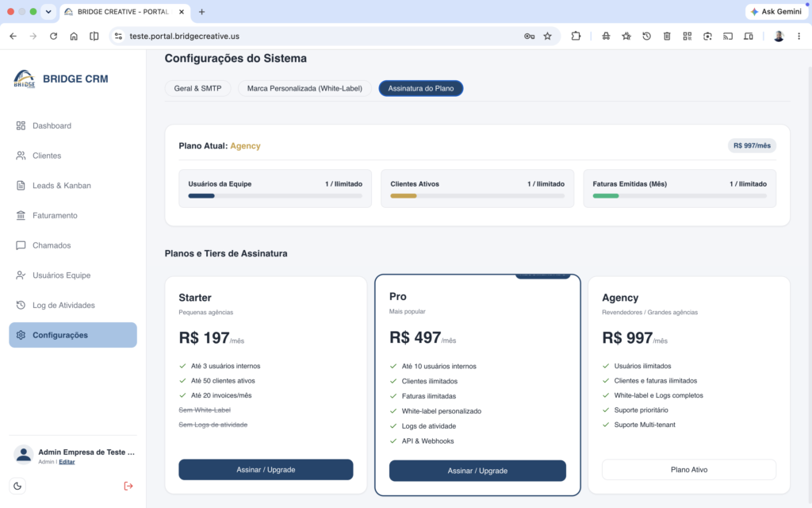The width and height of the screenshot is (812, 508).
Task: Select the Configurações gear icon
Action: [x=21, y=335]
